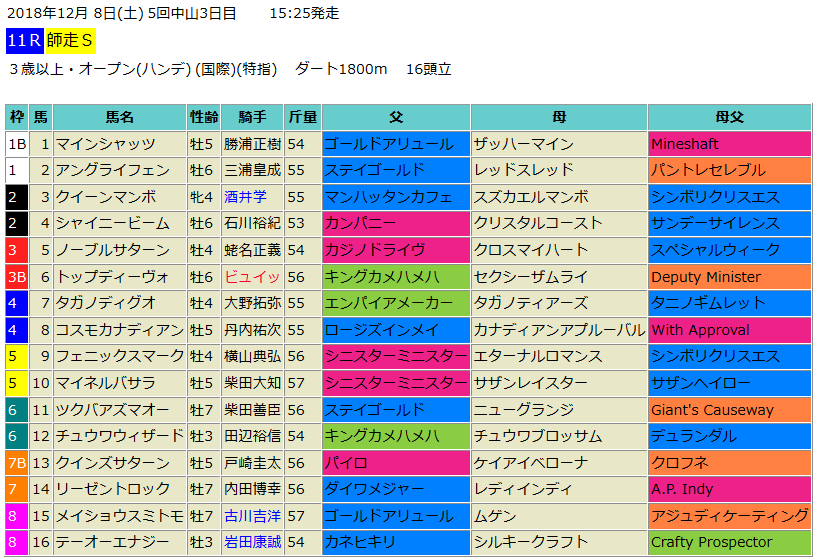Click dam cell ムゲン
The height and width of the screenshot is (559, 814).
pyautogui.click(x=559, y=516)
